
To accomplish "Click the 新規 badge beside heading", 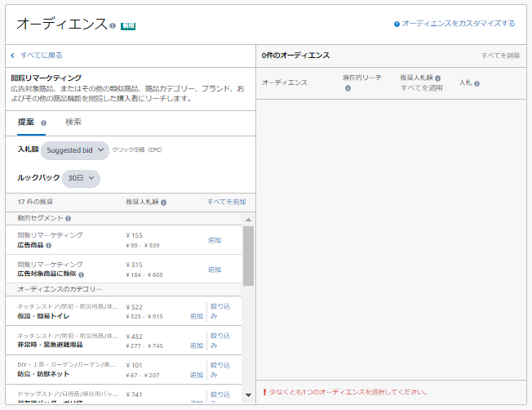I will (128, 26).
